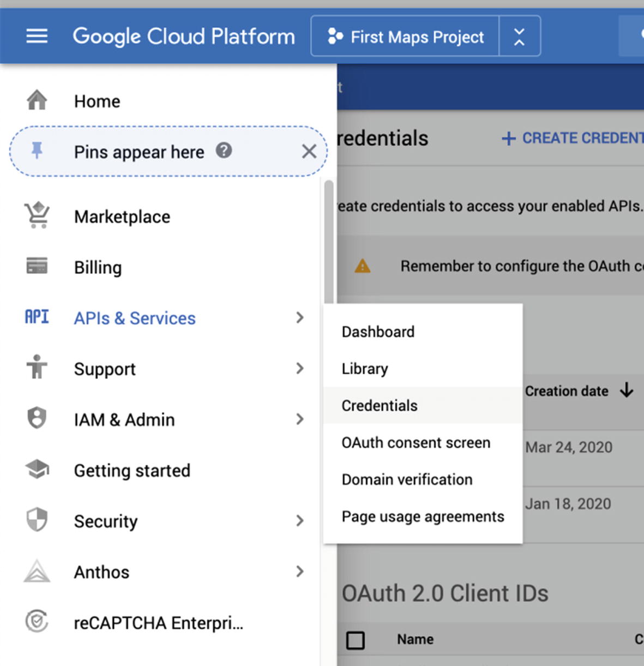
Task: Choose Page usage agreements from the submenu
Action: [x=423, y=516]
